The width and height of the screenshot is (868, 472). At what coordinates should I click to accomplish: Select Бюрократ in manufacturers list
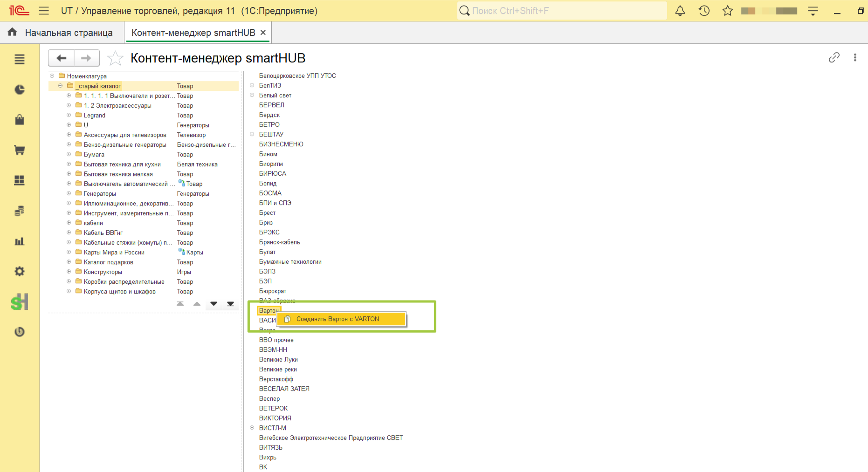point(273,291)
